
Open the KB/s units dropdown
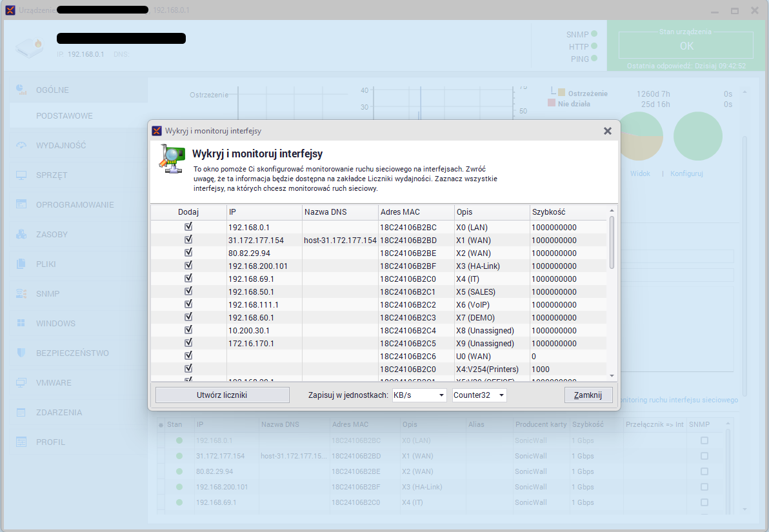pyautogui.click(x=419, y=395)
